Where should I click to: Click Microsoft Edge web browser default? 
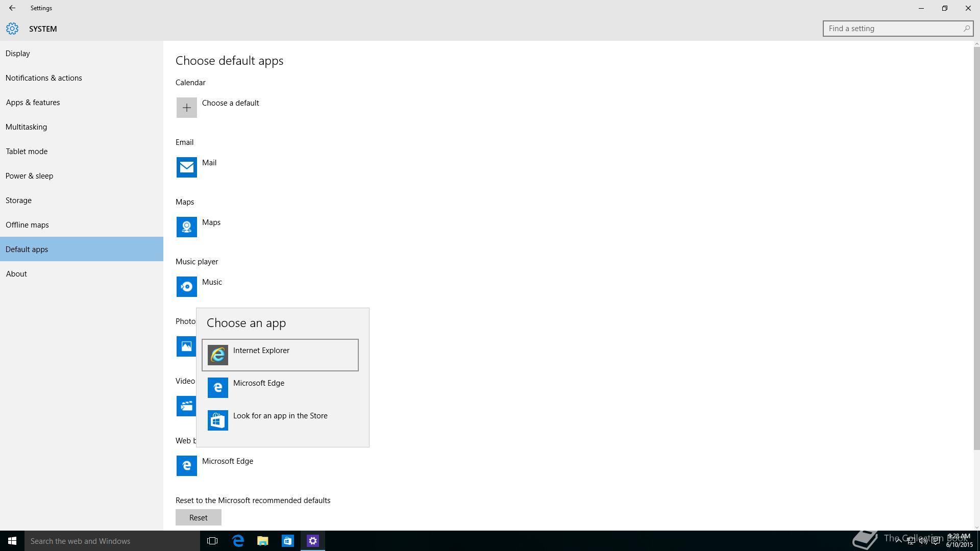(x=228, y=461)
